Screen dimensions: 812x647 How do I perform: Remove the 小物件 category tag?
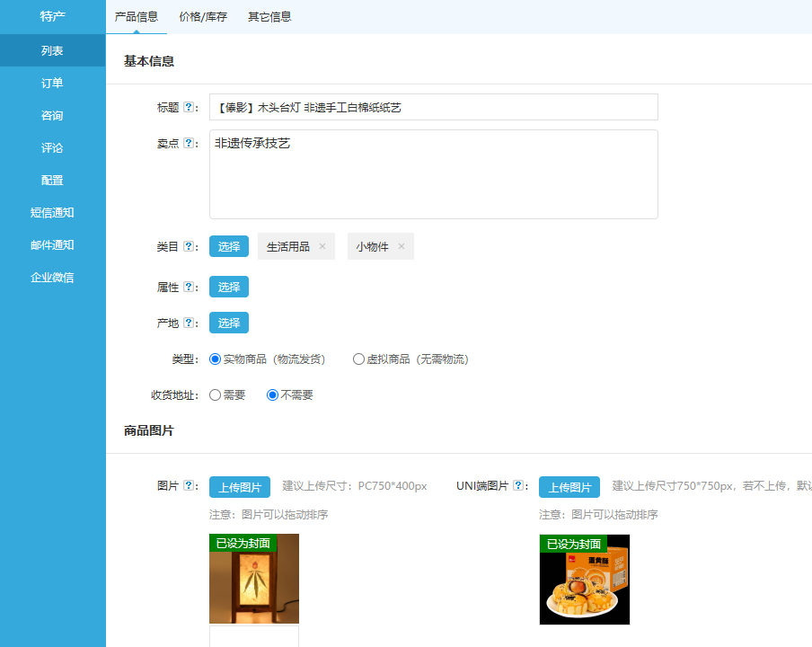click(x=402, y=247)
